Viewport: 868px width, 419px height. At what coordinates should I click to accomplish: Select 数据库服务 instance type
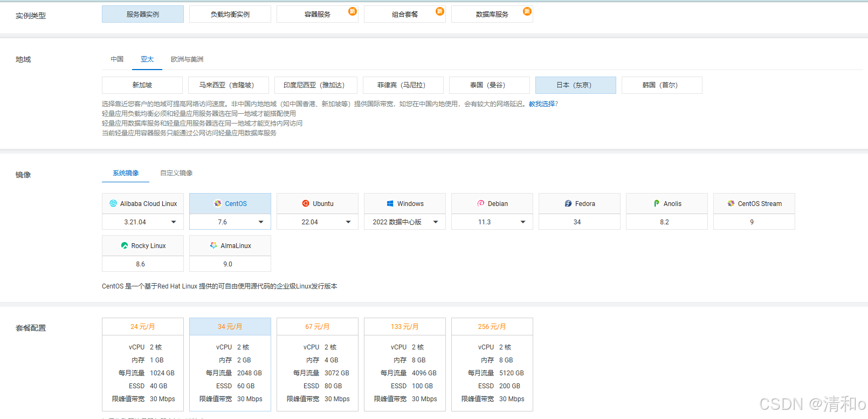tap(492, 14)
